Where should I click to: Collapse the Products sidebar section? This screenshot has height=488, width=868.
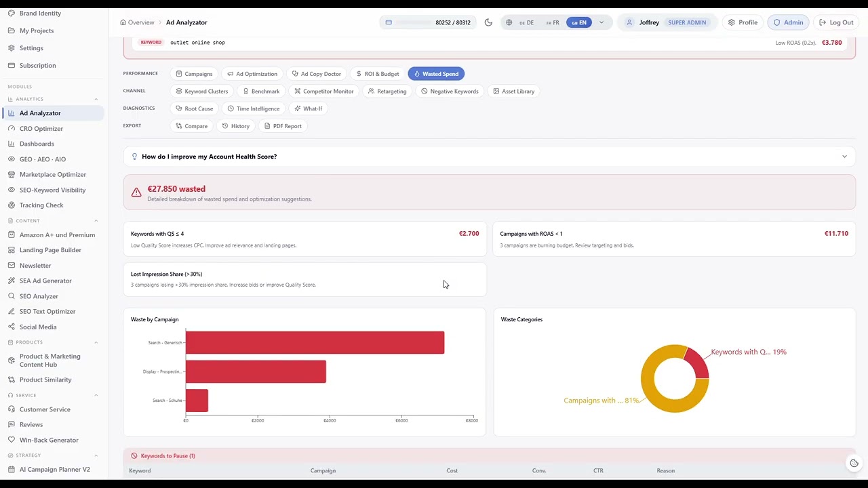[96, 342]
